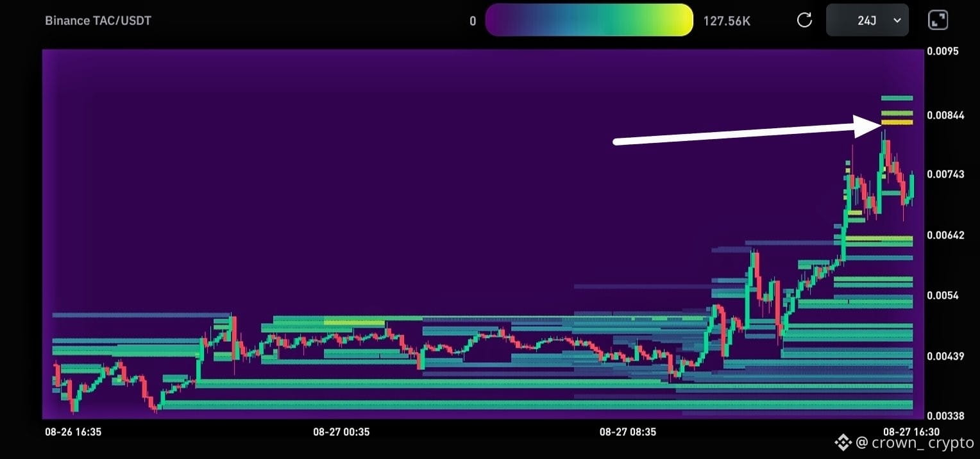
Task: Expand the chart to fullscreen
Action: 938,20
